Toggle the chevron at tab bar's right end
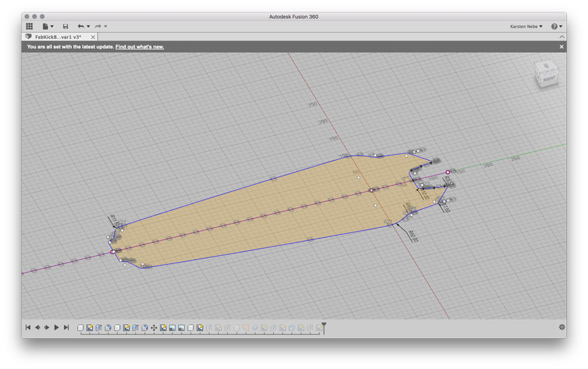This screenshot has height=369, width=588. 562,37
